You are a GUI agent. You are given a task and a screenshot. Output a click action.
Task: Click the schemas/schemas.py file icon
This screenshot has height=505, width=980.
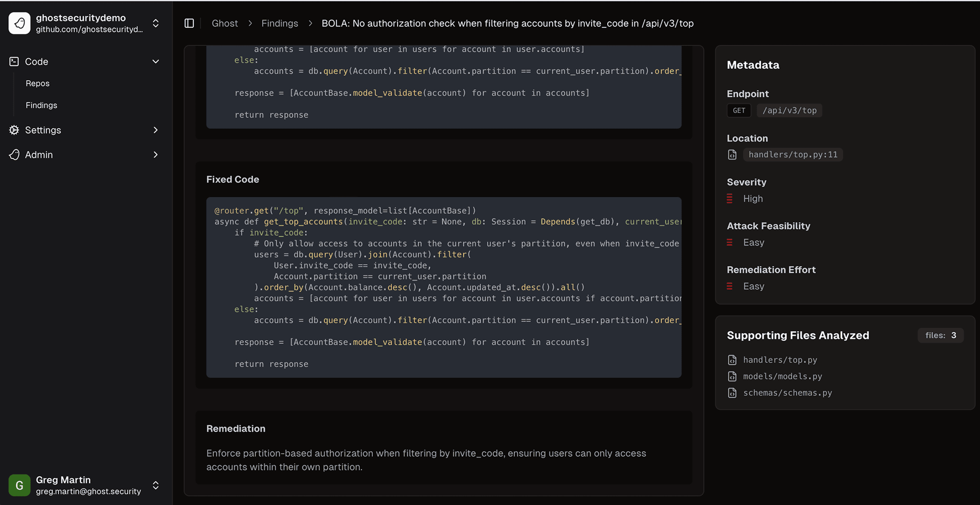(x=732, y=393)
